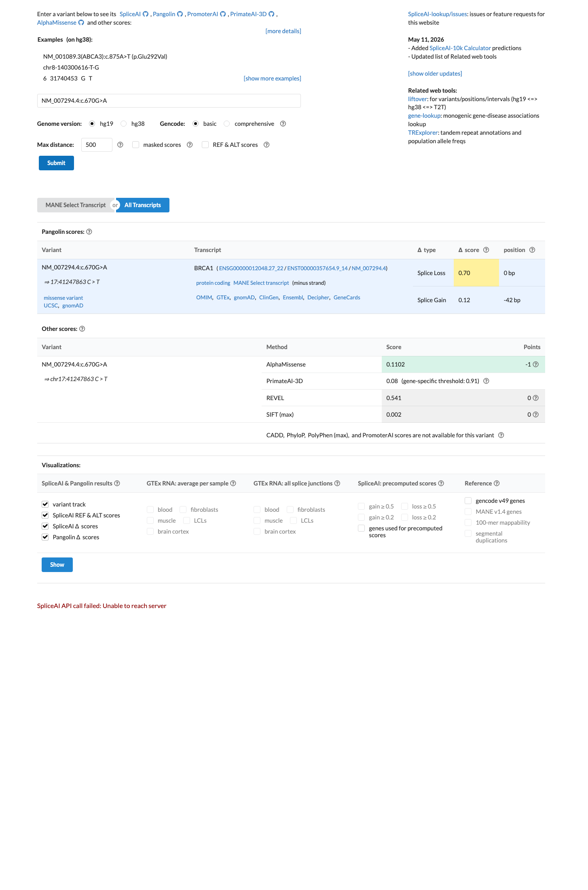
Task: Select the hg19 genome version
Action: click(x=92, y=124)
